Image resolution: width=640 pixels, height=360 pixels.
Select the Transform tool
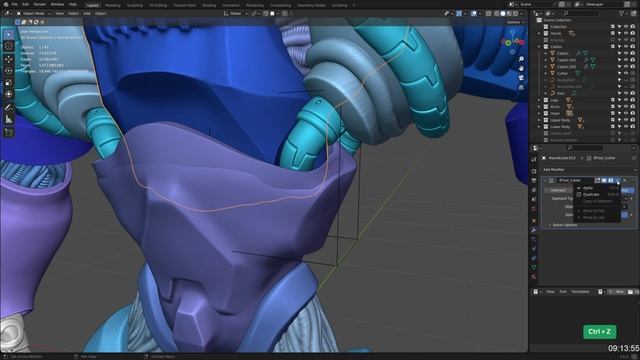pyautogui.click(x=9, y=95)
